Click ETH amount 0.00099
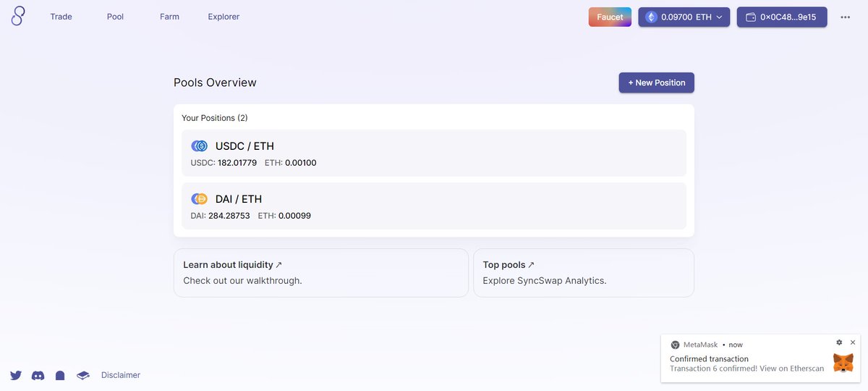The width and height of the screenshot is (868, 391). click(294, 216)
